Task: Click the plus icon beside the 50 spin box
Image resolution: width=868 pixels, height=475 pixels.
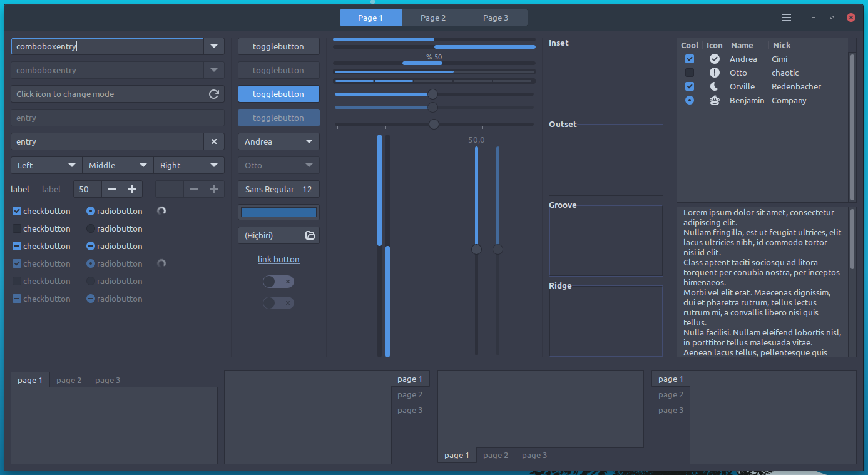Action: [x=132, y=189]
